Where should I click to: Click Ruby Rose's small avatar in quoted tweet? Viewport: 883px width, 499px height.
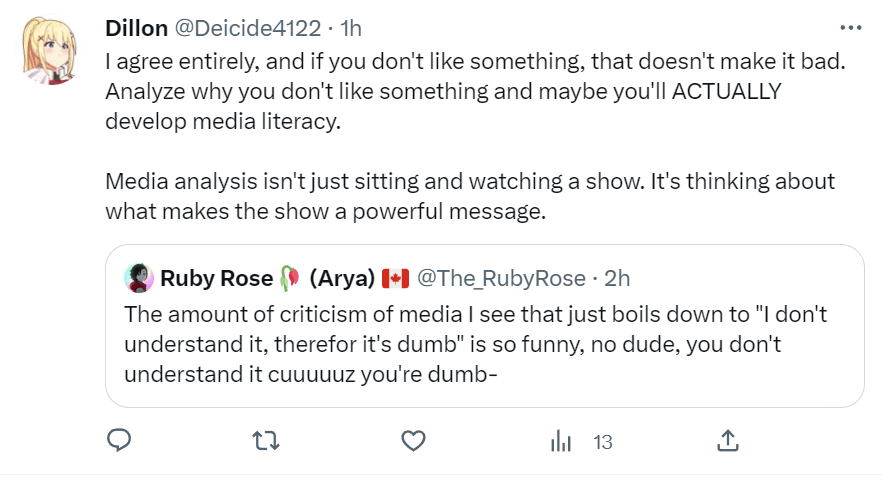tap(137, 277)
